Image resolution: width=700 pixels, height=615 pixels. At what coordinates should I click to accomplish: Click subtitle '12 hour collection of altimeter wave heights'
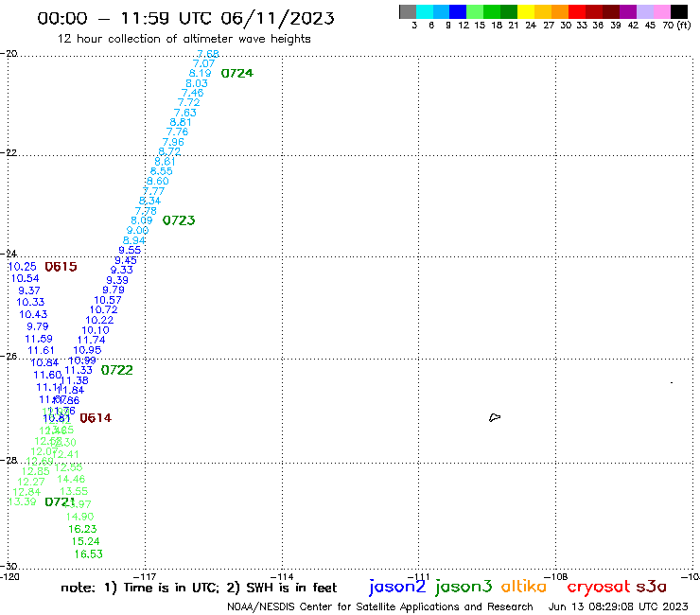click(x=184, y=39)
